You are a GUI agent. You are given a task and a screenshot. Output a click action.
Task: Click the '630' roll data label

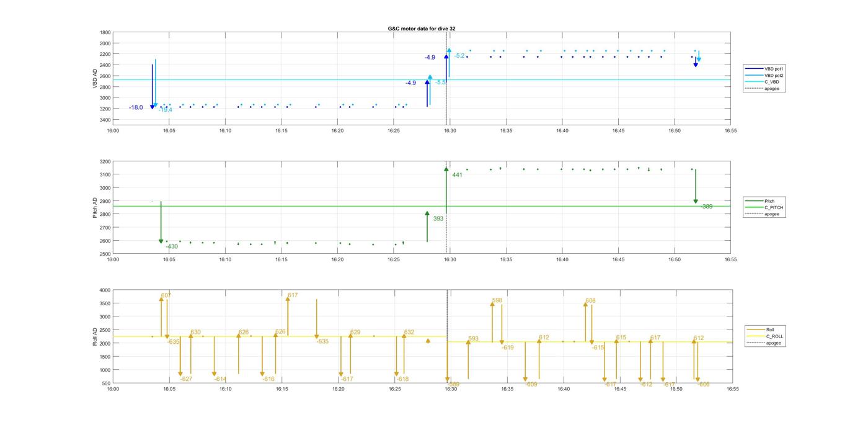tap(195, 333)
